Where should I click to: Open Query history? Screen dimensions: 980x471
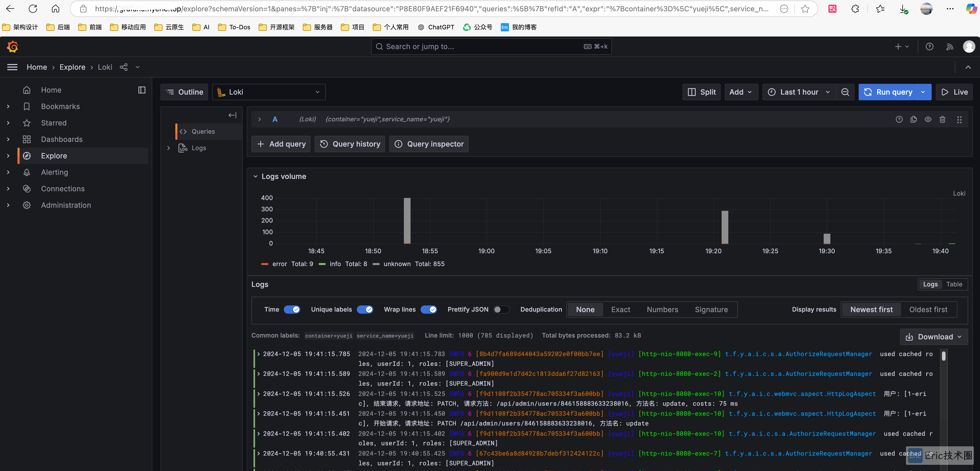pos(350,144)
